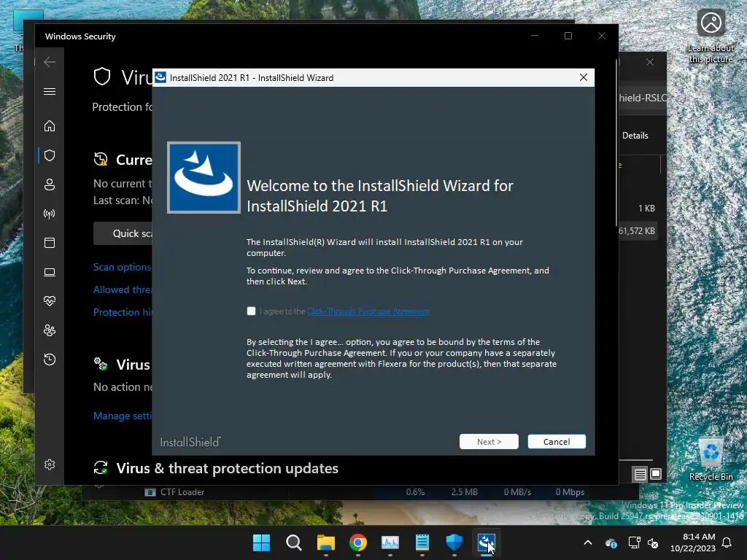
Task: Show hidden system tray icons
Action: [x=588, y=542]
